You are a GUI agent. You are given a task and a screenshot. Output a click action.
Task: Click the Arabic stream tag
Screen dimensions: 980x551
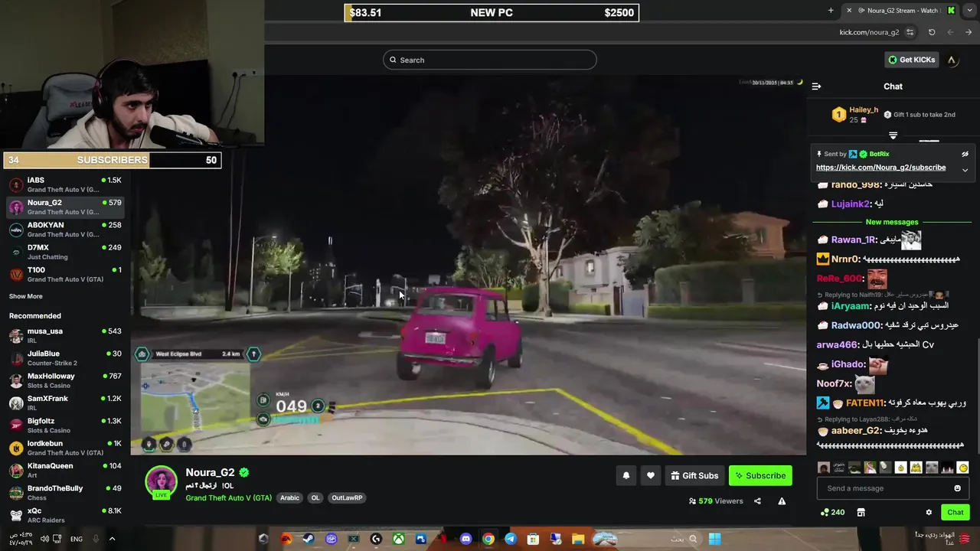coord(289,497)
